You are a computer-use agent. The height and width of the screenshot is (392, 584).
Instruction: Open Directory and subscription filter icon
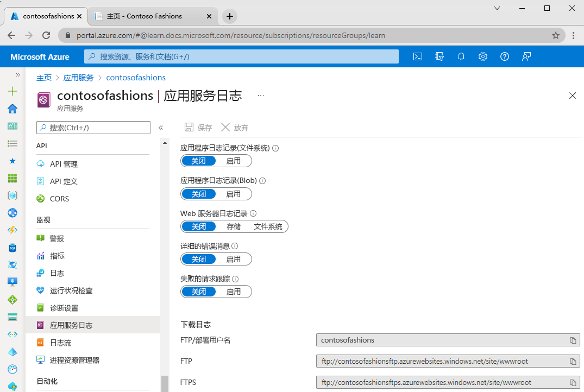[x=439, y=56]
